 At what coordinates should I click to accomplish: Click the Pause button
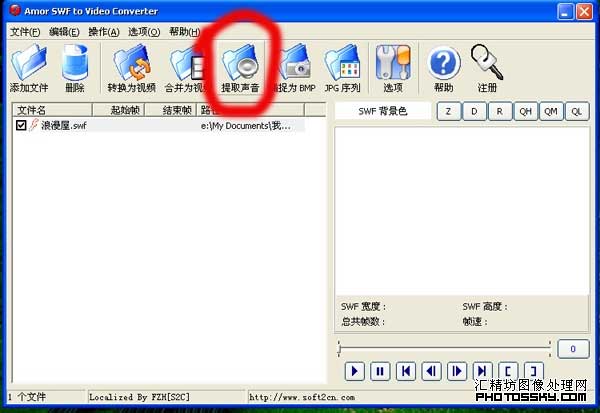click(380, 371)
